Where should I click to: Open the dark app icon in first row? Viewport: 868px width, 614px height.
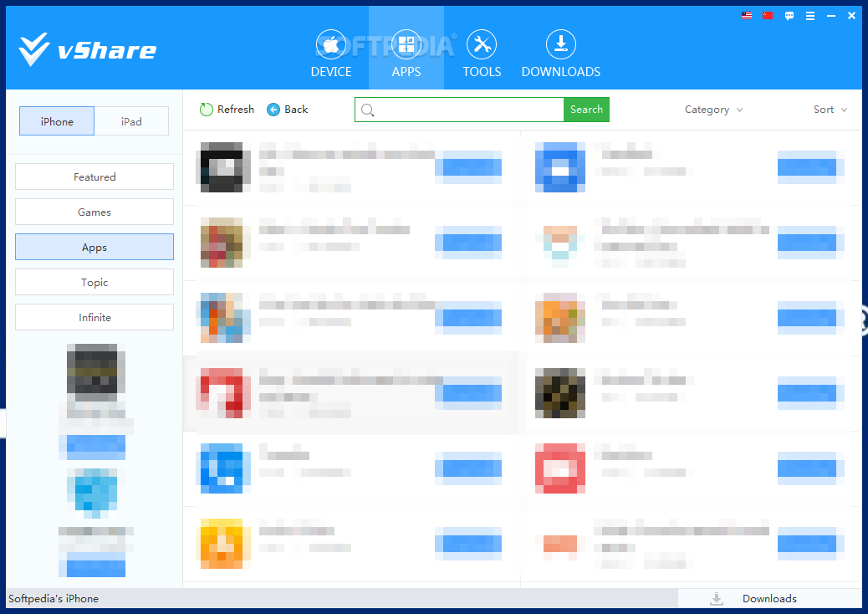tap(222, 167)
